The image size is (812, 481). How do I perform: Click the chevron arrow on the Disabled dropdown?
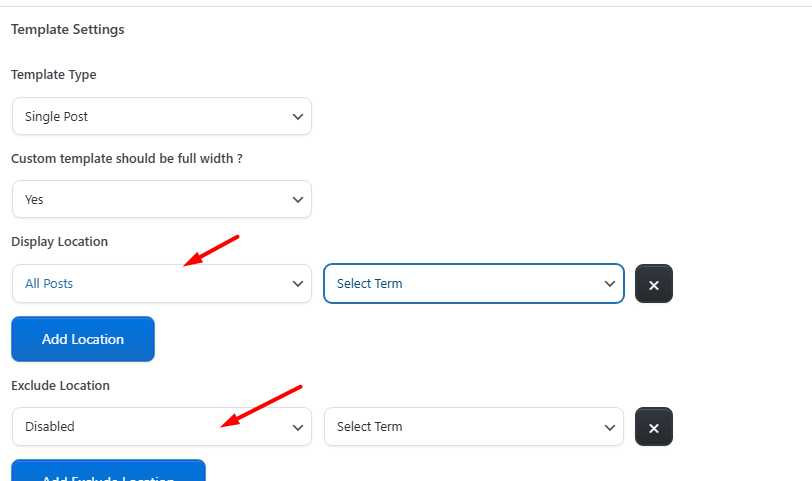point(297,427)
